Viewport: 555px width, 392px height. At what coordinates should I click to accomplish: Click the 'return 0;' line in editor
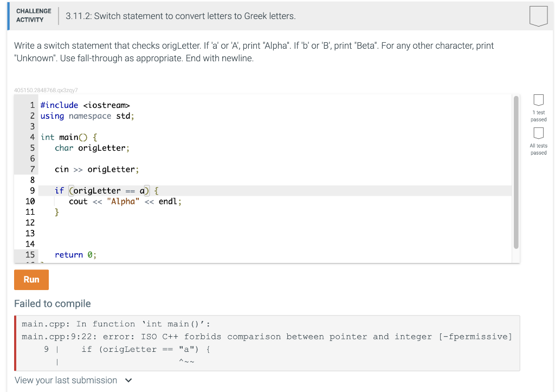(x=75, y=255)
